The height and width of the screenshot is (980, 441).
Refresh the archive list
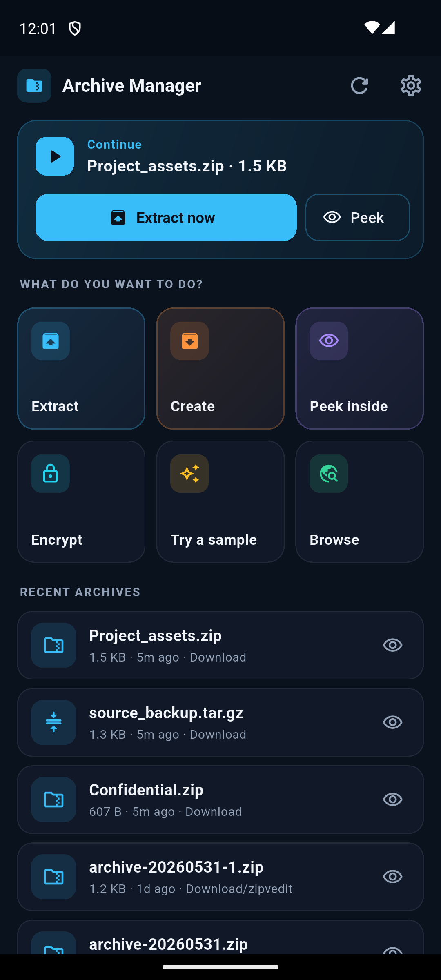tap(359, 86)
